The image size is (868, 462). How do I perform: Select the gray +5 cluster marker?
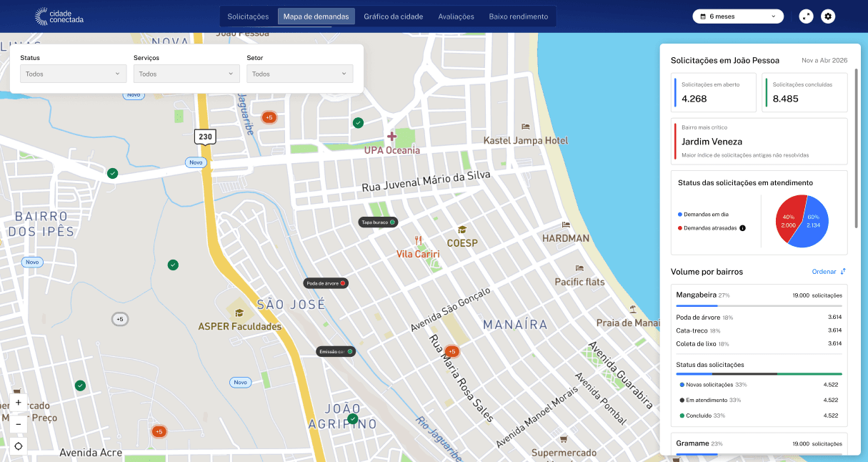(x=119, y=319)
